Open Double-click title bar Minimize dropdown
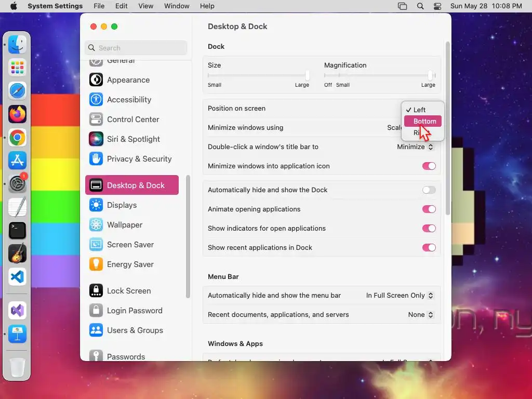 (415, 147)
